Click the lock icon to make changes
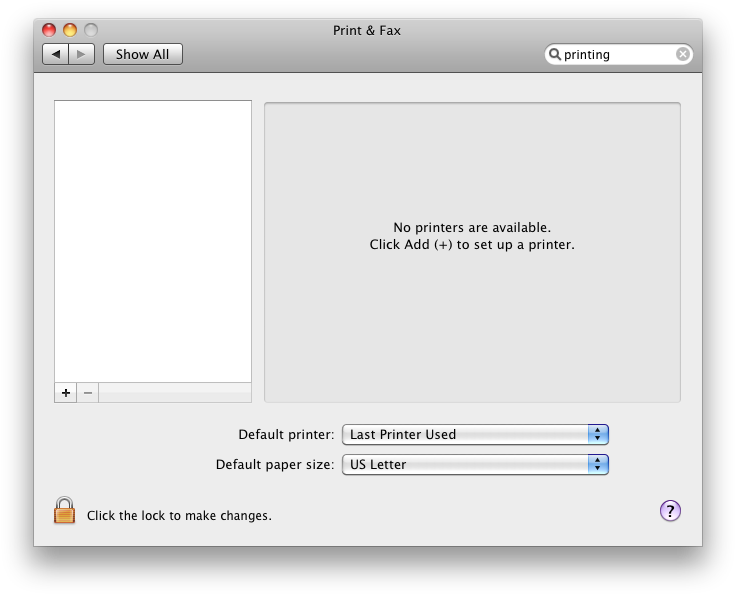The height and width of the screenshot is (594, 735). [64, 511]
